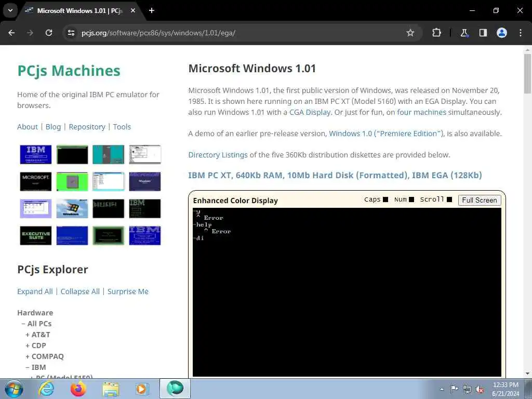Open the Chrome Labs flask icon
The width and height of the screenshot is (532, 399).
click(x=464, y=33)
